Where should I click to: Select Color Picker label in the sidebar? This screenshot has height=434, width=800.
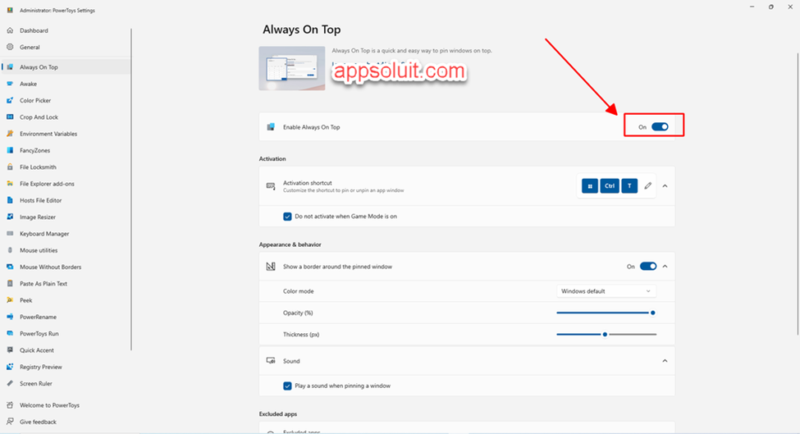coord(35,100)
